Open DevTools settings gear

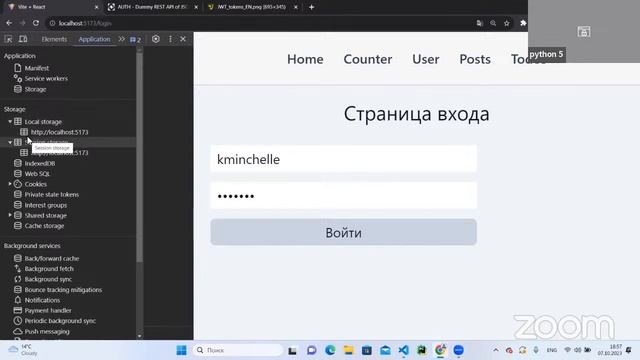tap(156, 39)
